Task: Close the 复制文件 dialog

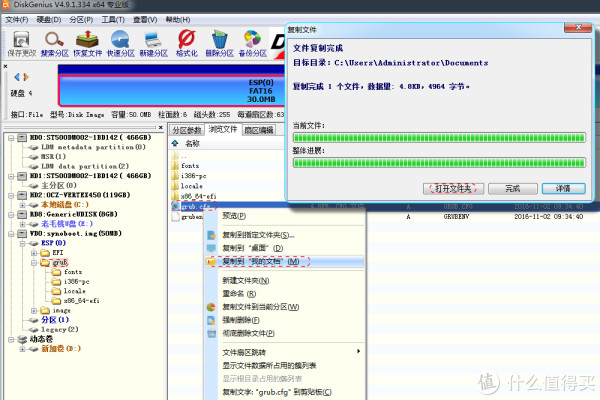Action: click(578, 28)
